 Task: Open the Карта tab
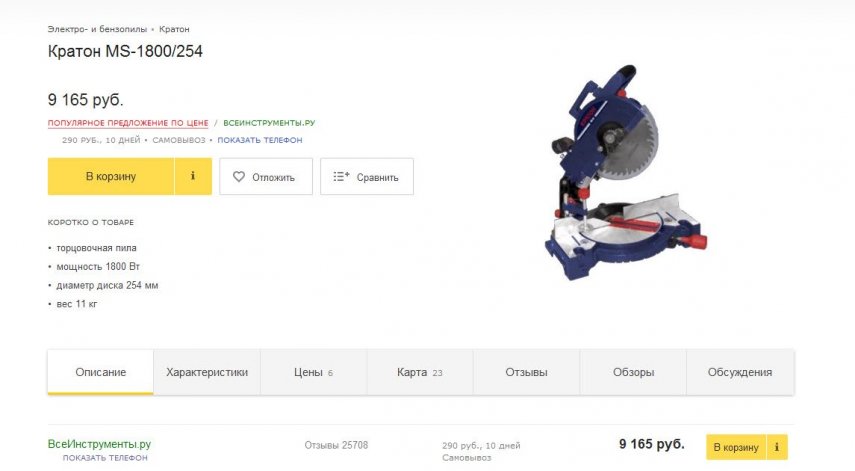[420, 372]
